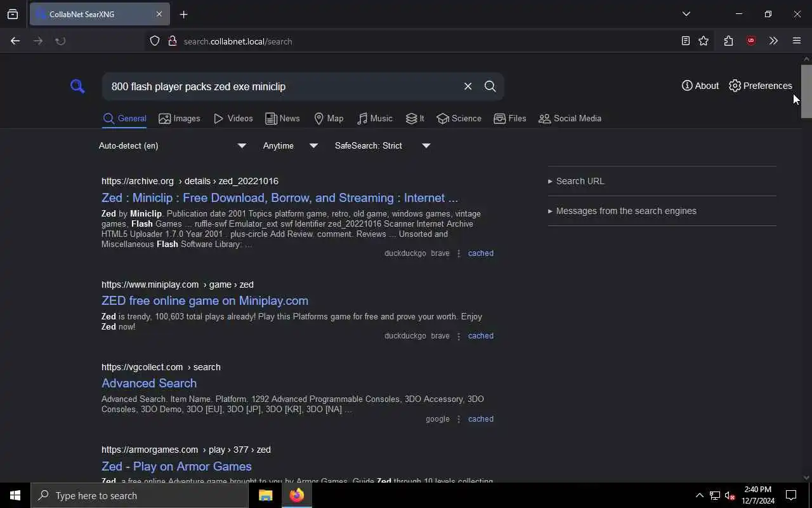Open the muted volume tray icon

(x=730, y=495)
